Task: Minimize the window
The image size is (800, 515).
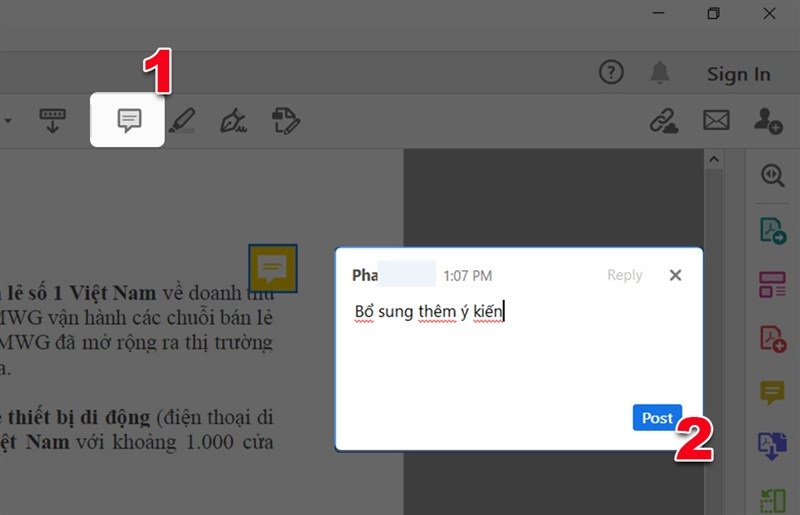Action: [x=659, y=13]
